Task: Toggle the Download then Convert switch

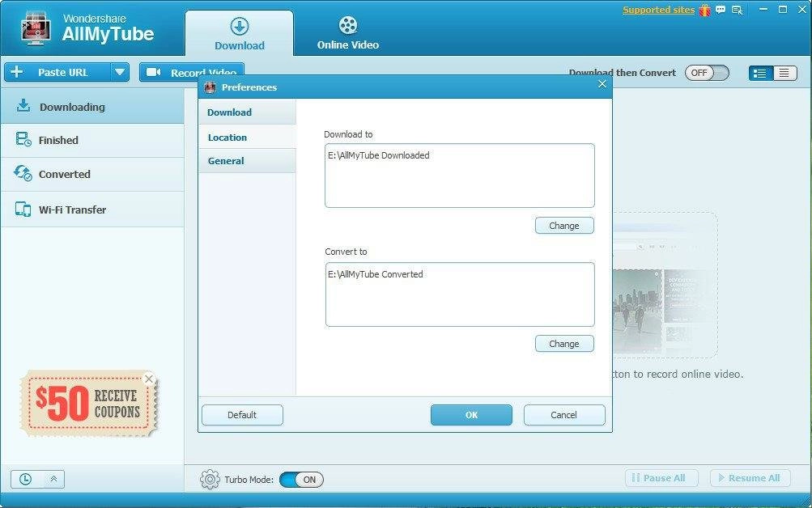Action: tap(707, 73)
